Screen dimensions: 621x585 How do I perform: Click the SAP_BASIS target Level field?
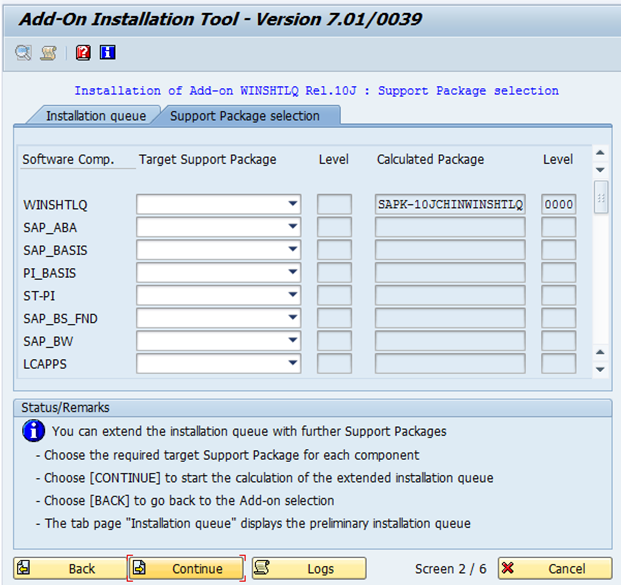334,250
